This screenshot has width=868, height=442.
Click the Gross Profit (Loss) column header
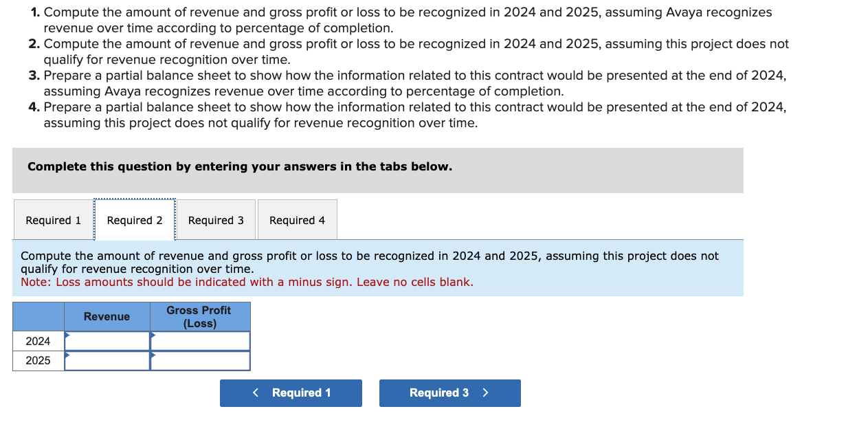point(199,316)
